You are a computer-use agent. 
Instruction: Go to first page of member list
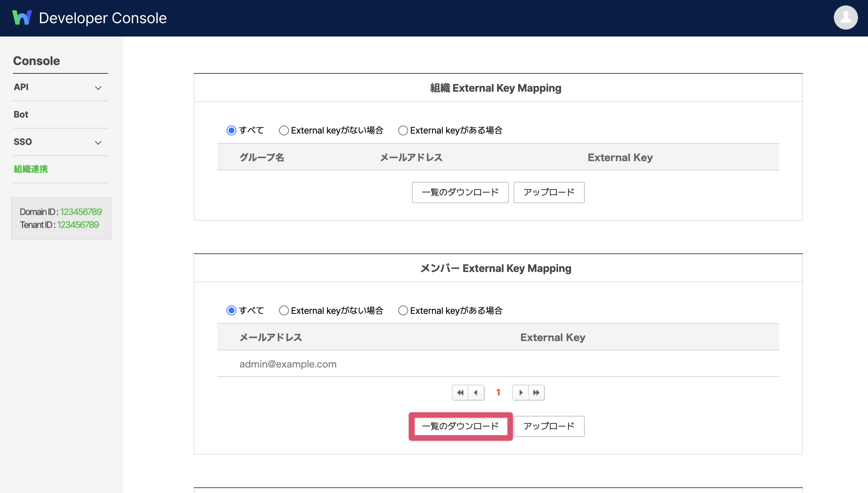(x=460, y=393)
